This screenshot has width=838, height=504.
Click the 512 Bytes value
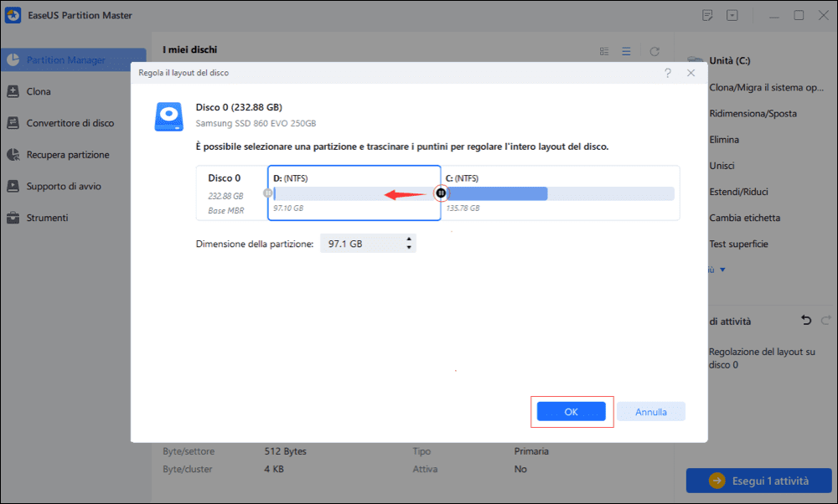pyautogui.click(x=286, y=451)
